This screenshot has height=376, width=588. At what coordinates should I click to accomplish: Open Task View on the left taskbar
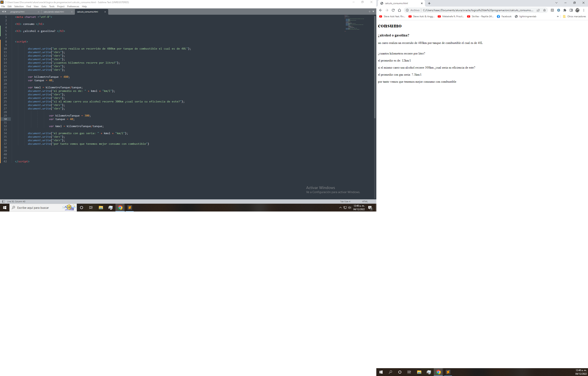click(x=91, y=208)
